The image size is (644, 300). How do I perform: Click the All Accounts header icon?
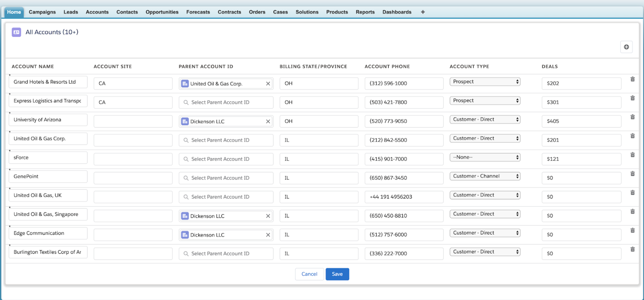(16, 32)
